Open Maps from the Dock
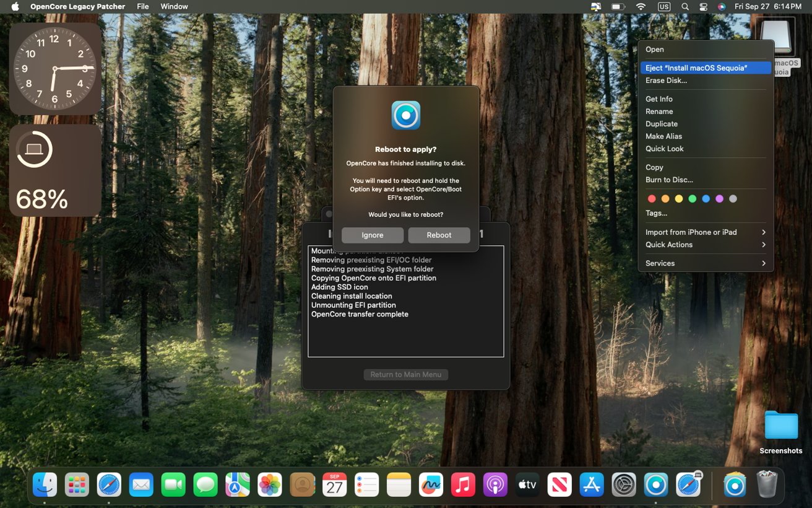 point(238,484)
